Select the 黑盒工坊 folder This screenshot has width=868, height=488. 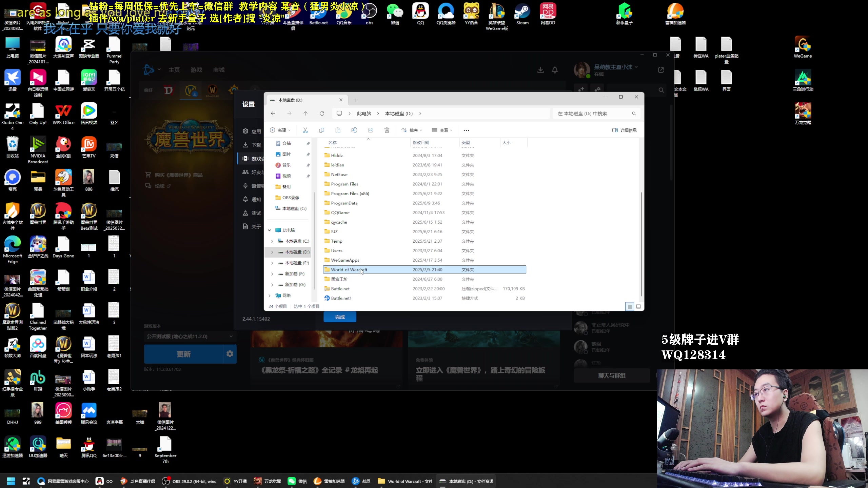click(425, 279)
